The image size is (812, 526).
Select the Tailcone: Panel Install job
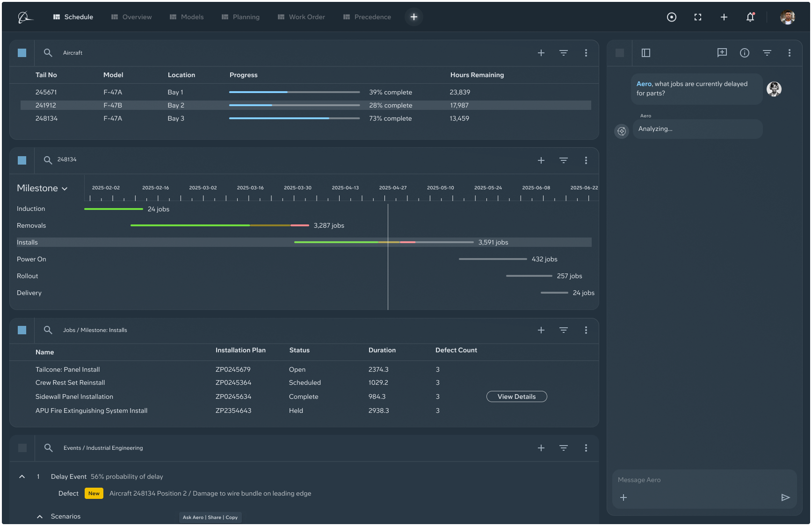coord(68,369)
